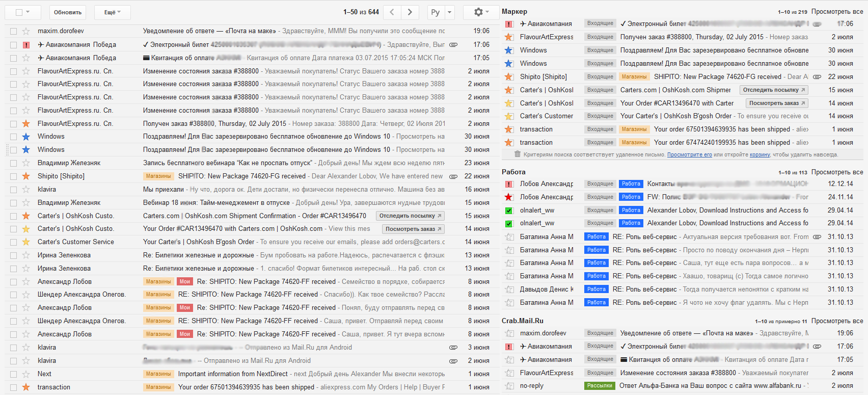This screenshot has width=868, height=395.
Task: Remove the orange star from Shipito email in left inbox
Action: [x=26, y=176]
